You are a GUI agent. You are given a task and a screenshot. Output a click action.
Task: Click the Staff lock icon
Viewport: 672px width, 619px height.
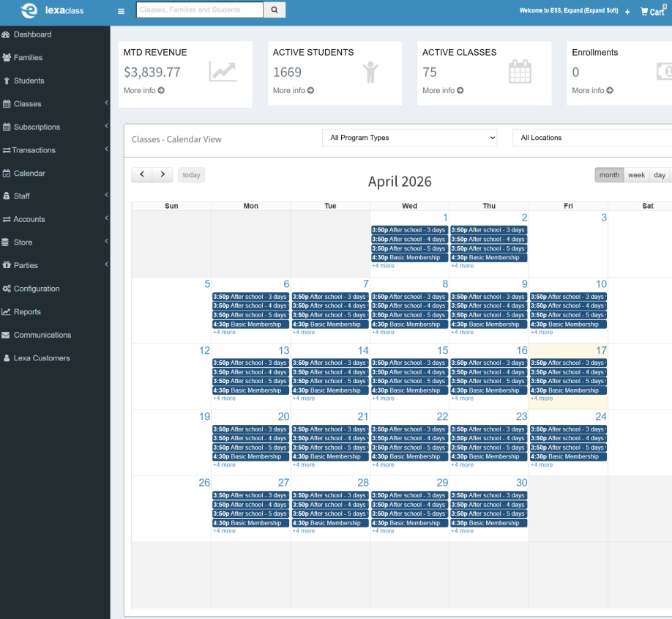7,196
